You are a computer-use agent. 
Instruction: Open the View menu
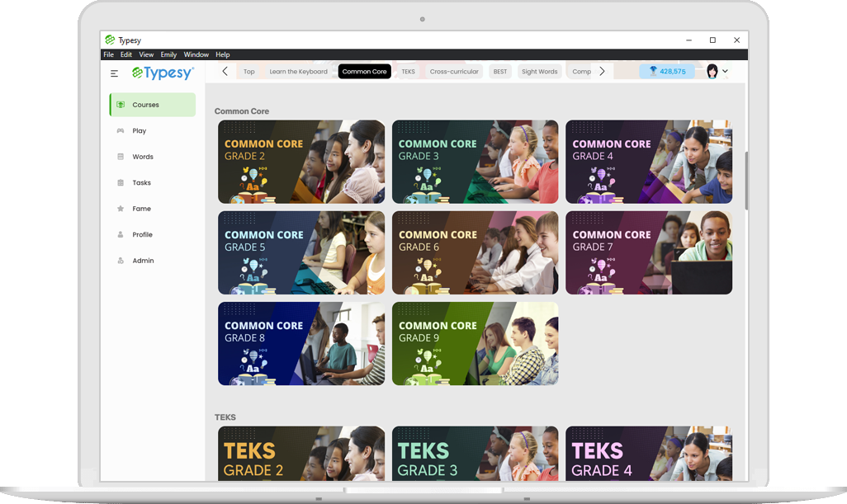(146, 54)
